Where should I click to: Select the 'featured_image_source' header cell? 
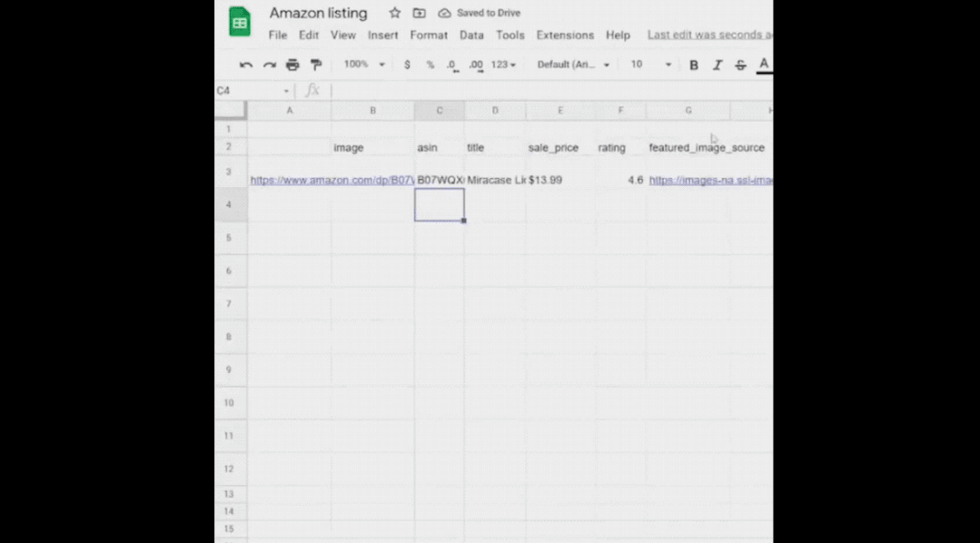point(688,147)
